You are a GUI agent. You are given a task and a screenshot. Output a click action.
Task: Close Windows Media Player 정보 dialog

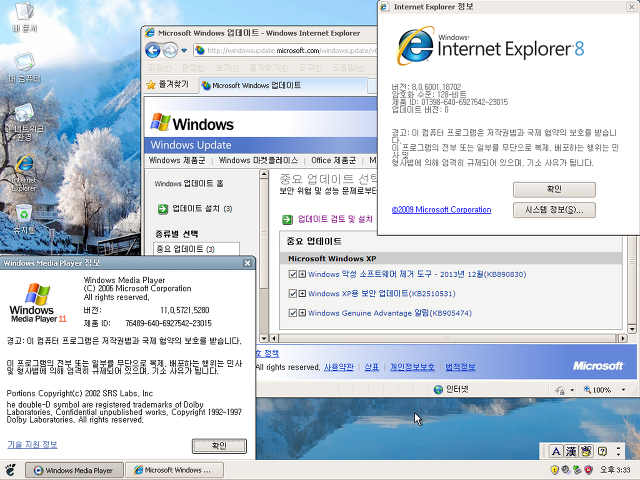click(x=247, y=263)
